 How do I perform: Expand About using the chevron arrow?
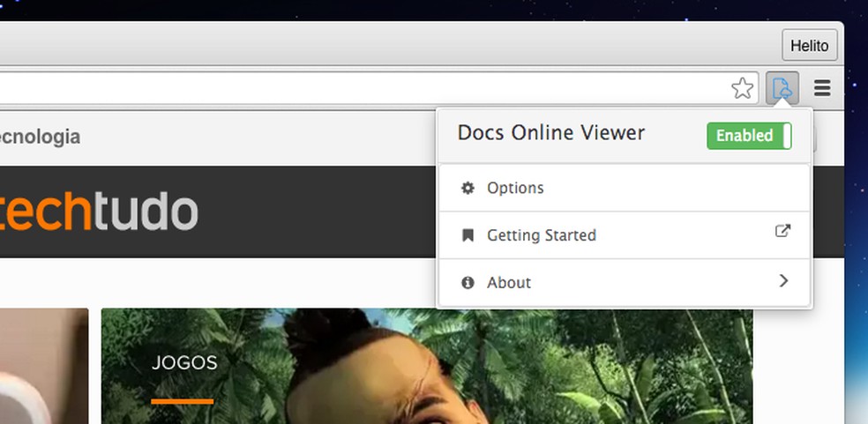click(x=783, y=280)
